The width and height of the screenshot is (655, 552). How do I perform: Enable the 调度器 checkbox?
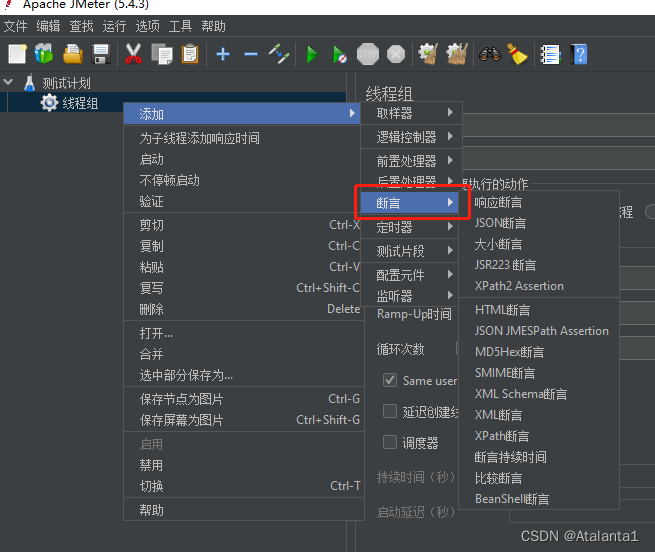point(390,442)
